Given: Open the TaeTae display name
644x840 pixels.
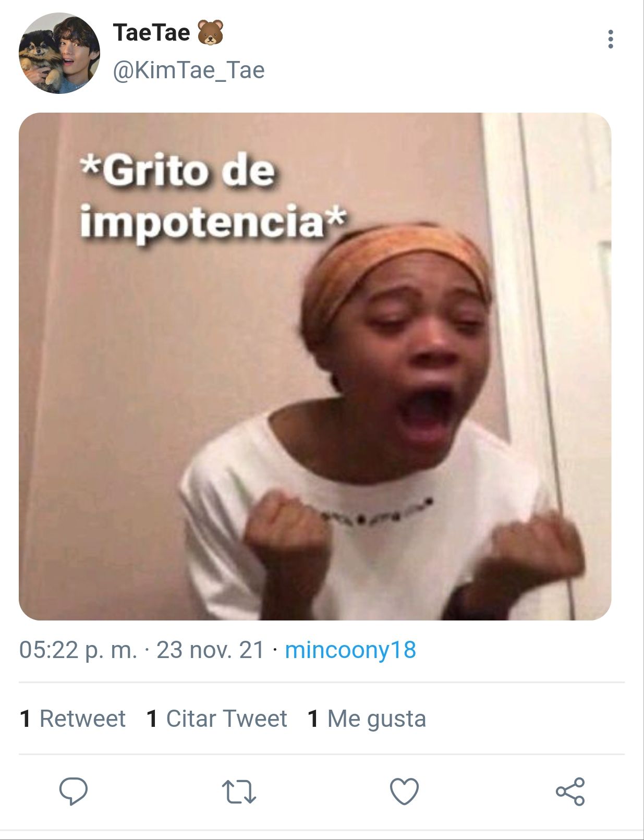Looking at the screenshot, I should tap(152, 32).
